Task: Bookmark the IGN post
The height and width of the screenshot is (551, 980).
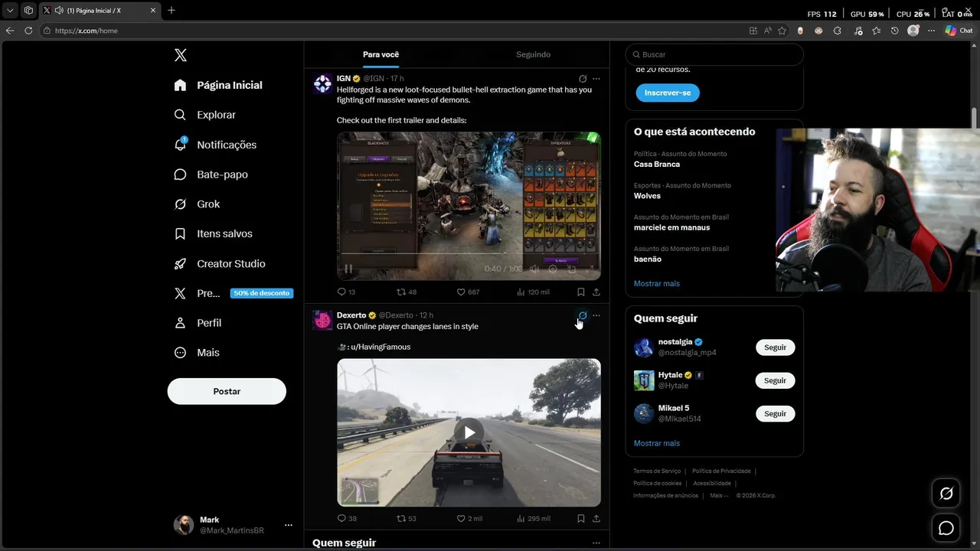Action: (581, 292)
